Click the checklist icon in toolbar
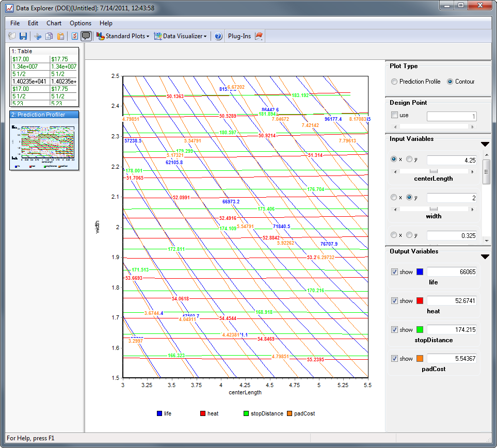 (x=75, y=36)
